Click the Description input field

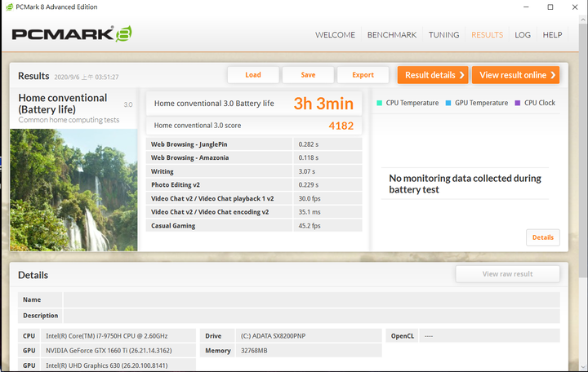(x=311, y=316)
